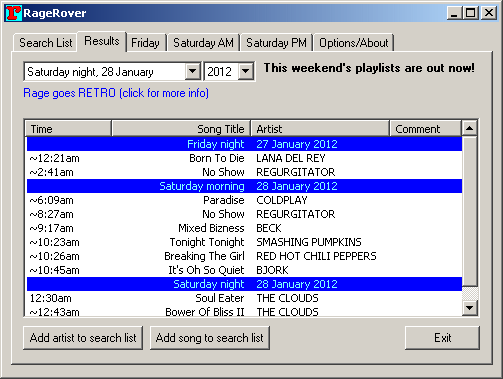
Task: Select the Saturday morning 28 January 2012 header row
Action: point(244,186)
